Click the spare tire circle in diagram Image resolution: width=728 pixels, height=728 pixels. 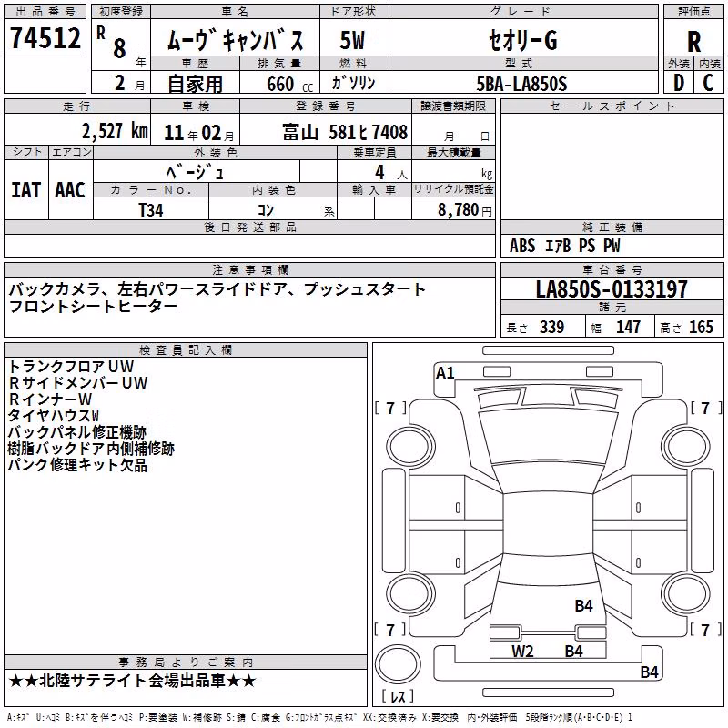click(x=398, y=665)
